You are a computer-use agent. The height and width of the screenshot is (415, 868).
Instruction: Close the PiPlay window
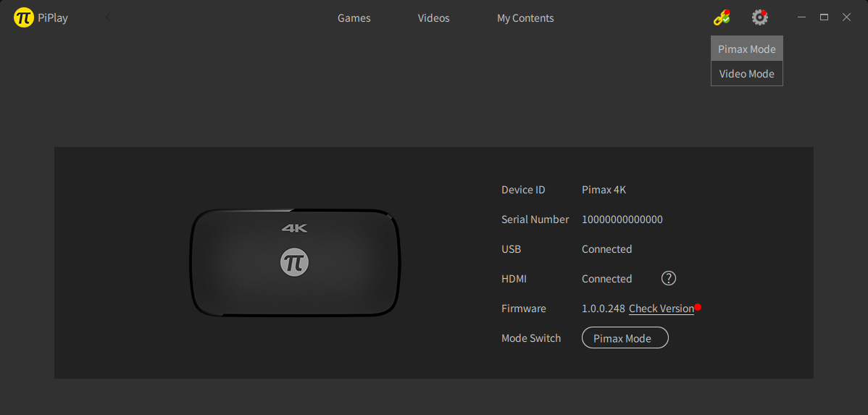[x=846, y=17]
